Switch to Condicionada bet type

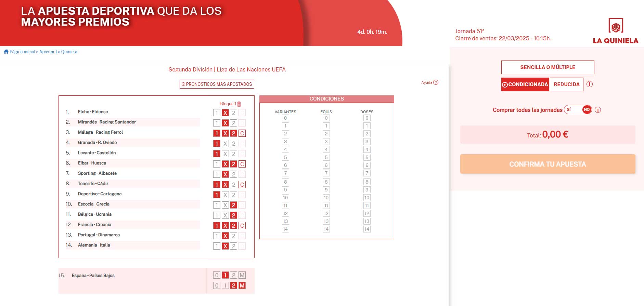coord(525,84)
